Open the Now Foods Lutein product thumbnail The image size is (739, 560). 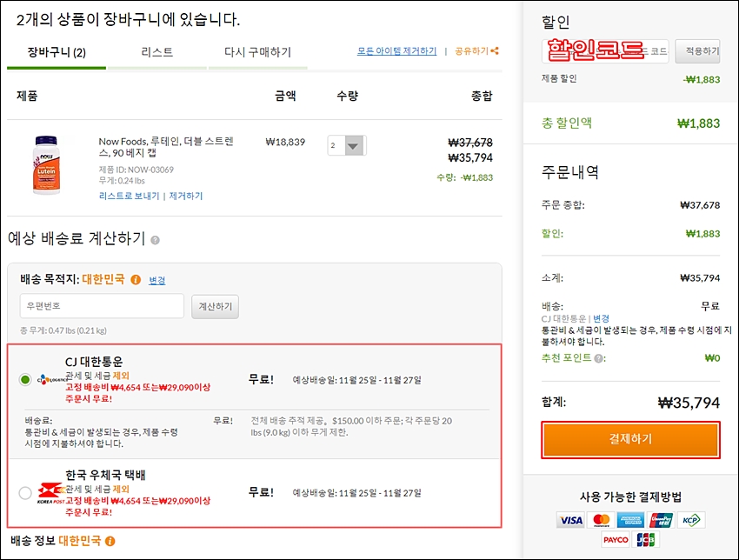tap(46, 164)
